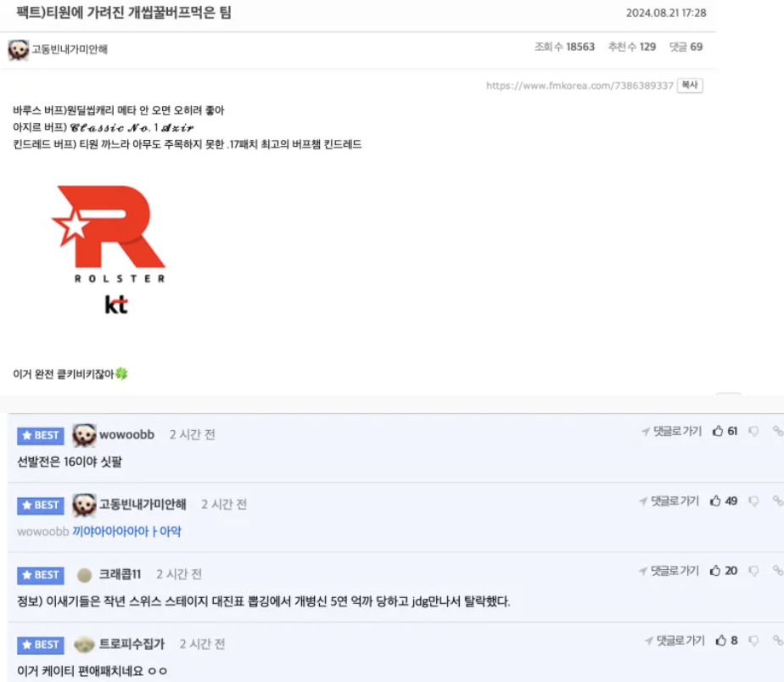
Task: Thumbs-down the 크래콥11 comment
Action: click(x=753, y=571)
